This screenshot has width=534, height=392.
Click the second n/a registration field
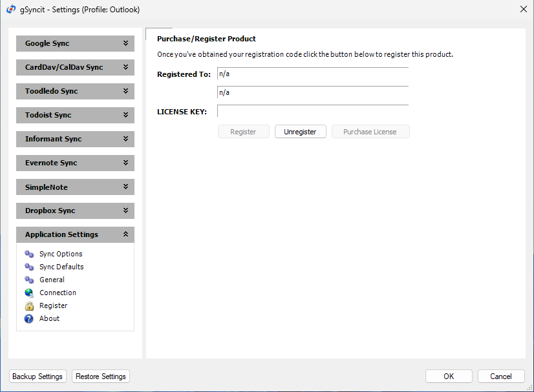(x=313, y=92)
